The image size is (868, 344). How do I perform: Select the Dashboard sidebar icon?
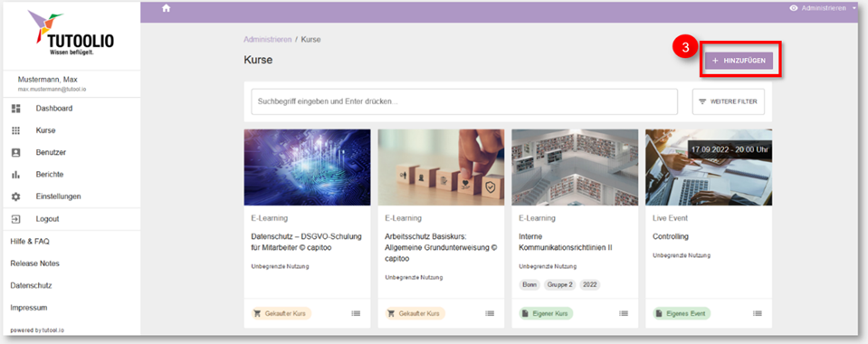point(15,109)
